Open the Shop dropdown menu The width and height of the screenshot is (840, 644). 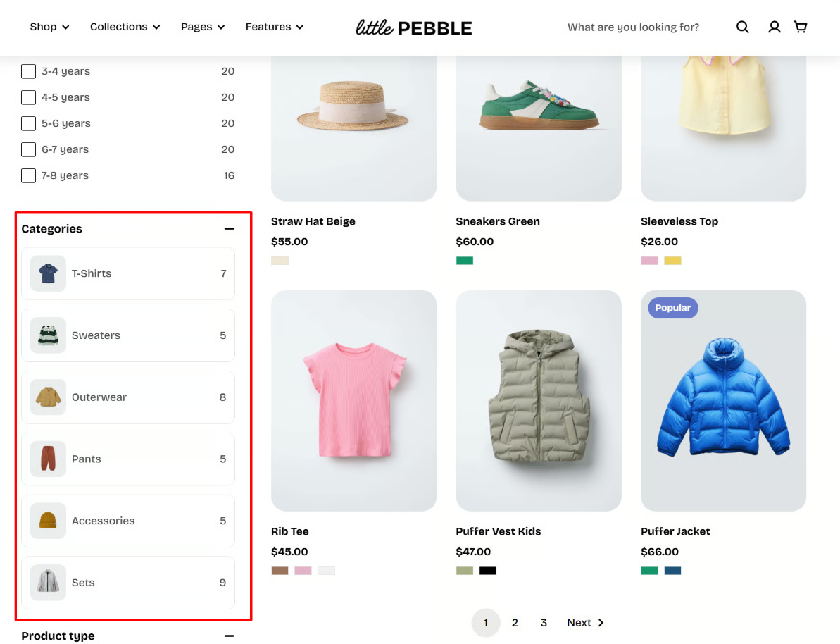[x=49, y=27]
